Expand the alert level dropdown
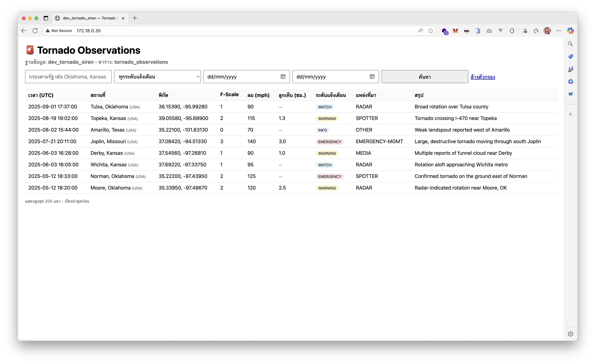595x364 pixels. tap(157, 77)
